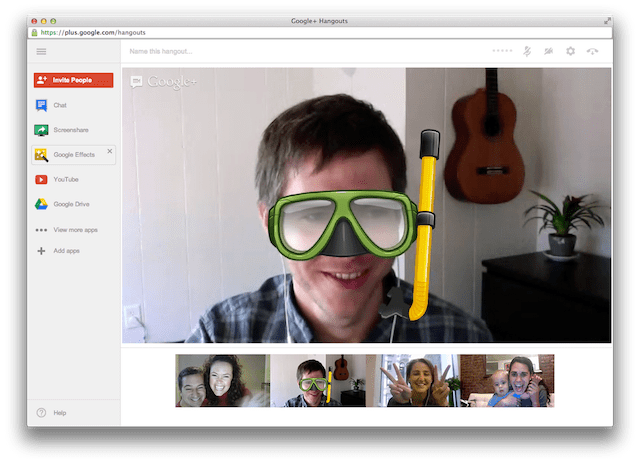This screenshot has width=640, height=464.
Task: Select the peace-sign woman's thumbnail
Action: (413, 380)
